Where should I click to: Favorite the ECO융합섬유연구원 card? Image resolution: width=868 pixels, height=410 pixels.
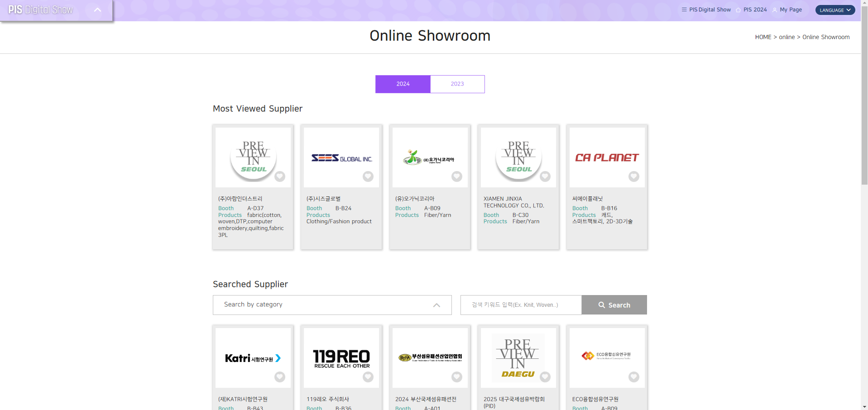coord(634,377)
